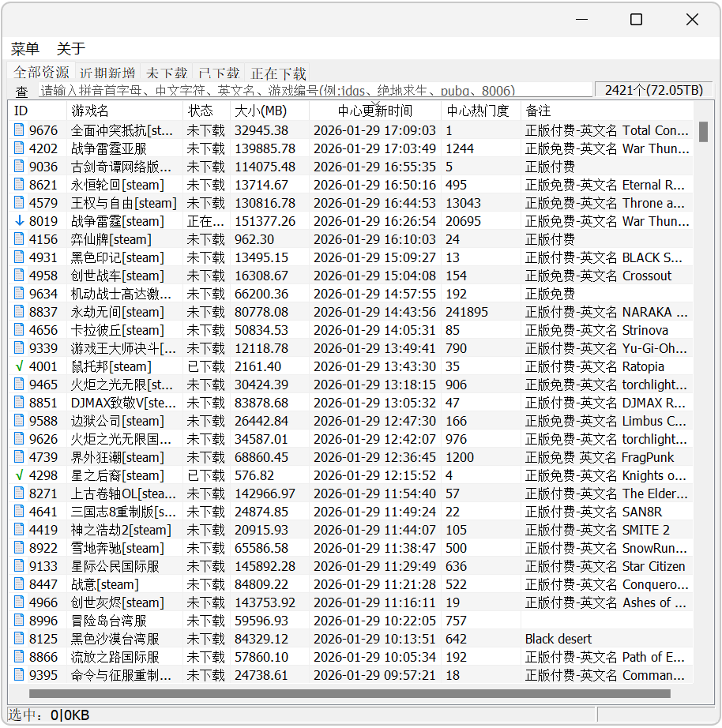722x728 pixels.
Task: Click the document icon for ID 4579
Action: tap(19, 202)
